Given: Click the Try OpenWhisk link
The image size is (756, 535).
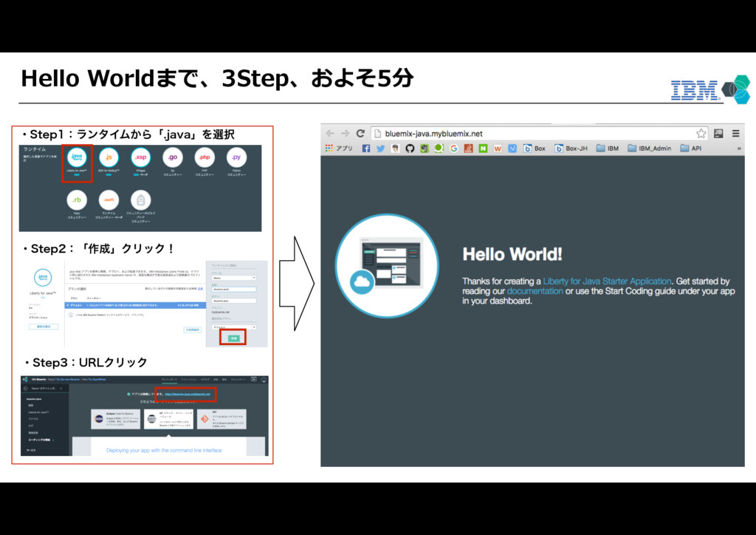Looking at the screenshot, I should tap(97, 380).
